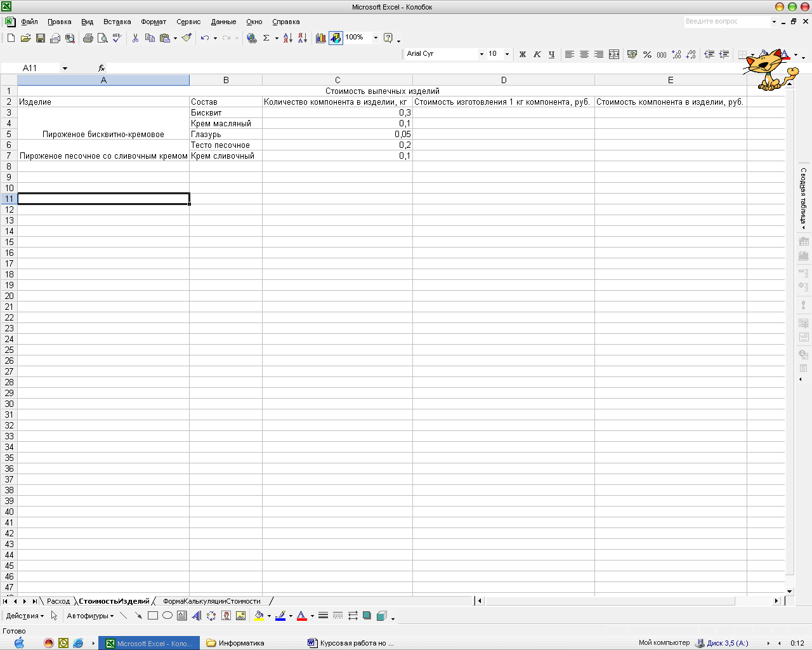Toggle the select objects arrow tool
The height and width of the screenshot is (650, 812).
pyautogui.click(x=54, y=616)
